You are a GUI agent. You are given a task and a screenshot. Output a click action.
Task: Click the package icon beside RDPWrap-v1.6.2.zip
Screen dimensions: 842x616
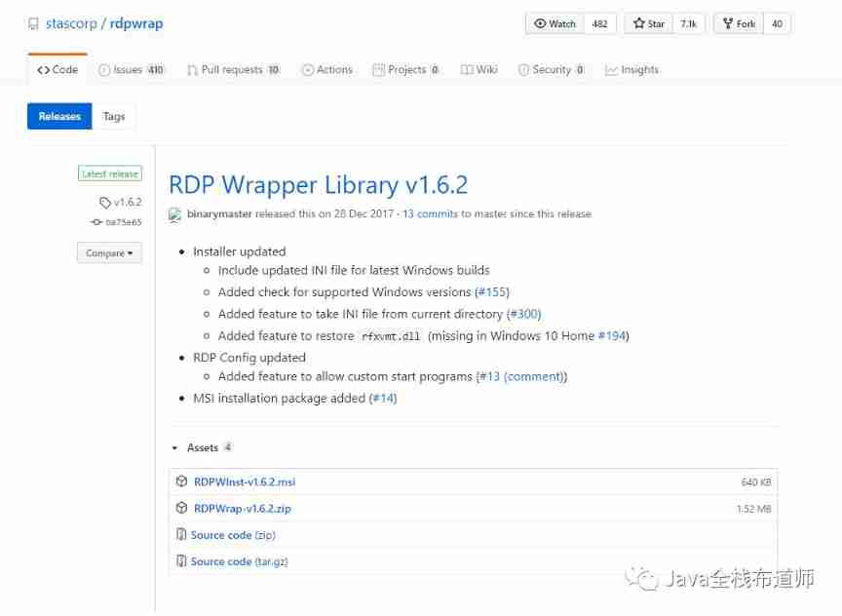[x=181, y=508]
